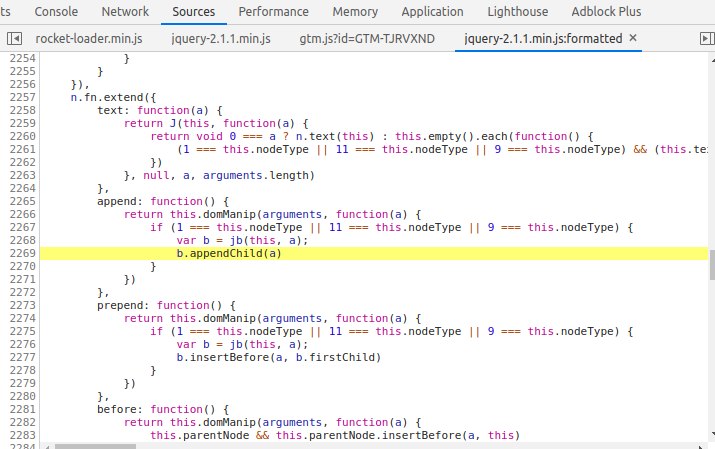Open the unformatted jquery-2.1.1.min.js file tab
The image size is (715, 449).
tap(221, 39)
